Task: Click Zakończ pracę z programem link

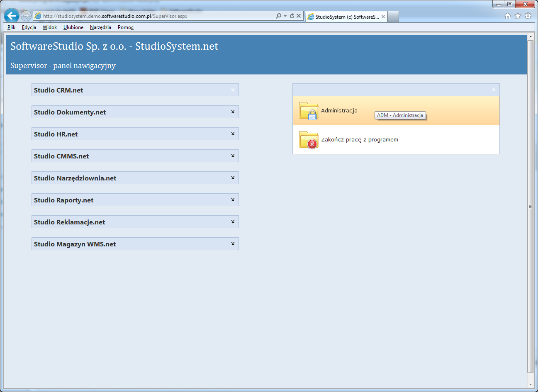Action: 360,140
